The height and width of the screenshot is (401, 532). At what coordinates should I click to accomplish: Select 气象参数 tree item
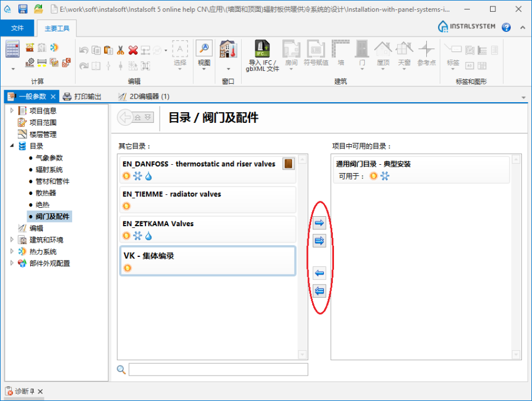49,158
